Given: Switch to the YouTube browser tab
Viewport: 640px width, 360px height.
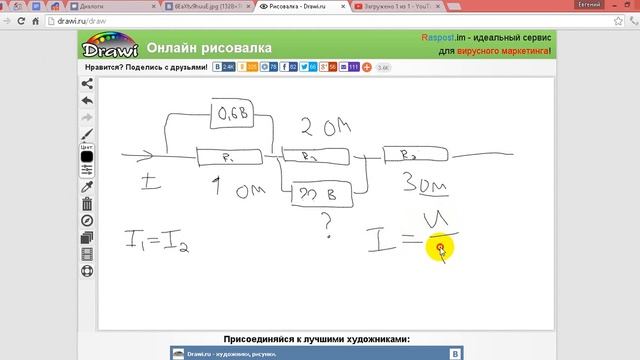Looking at the screenshot, I should coord(396,6).
